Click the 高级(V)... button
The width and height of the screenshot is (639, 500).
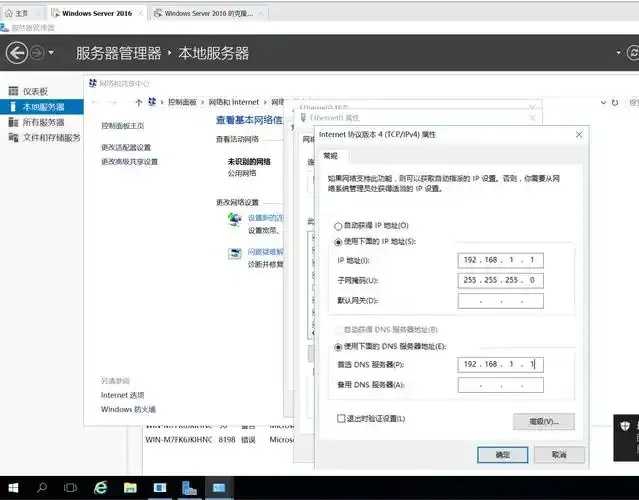(544, 421)
